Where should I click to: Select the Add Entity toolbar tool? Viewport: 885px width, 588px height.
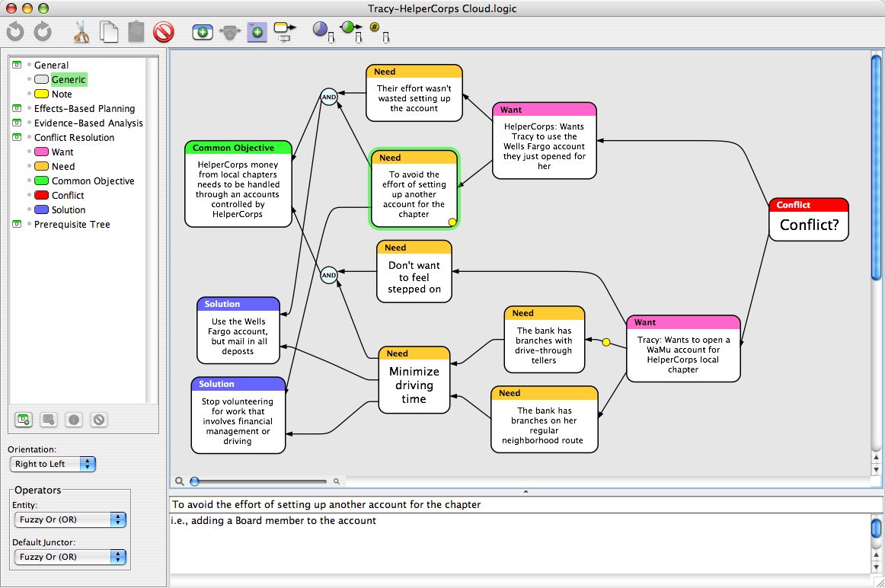coord(201,31)
